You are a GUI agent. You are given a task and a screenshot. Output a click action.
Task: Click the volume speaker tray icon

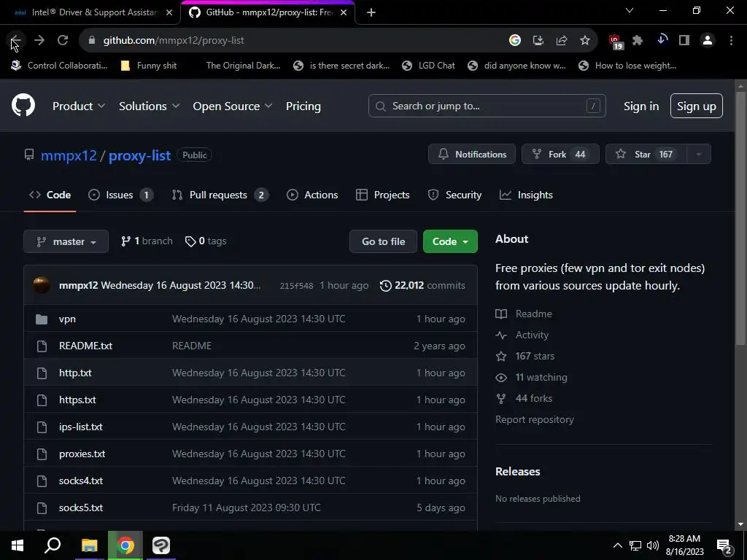pos(653,545)
